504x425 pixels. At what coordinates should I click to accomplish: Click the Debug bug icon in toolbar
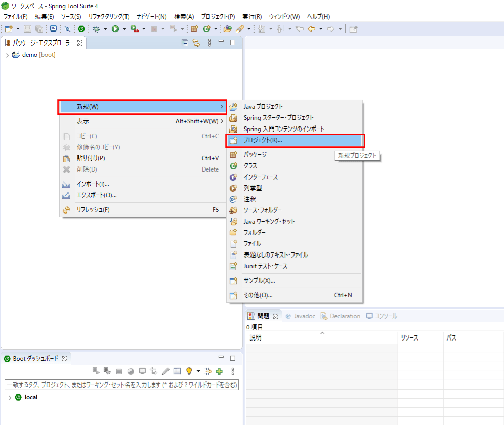pyautogui.click(x=96, y=29)
